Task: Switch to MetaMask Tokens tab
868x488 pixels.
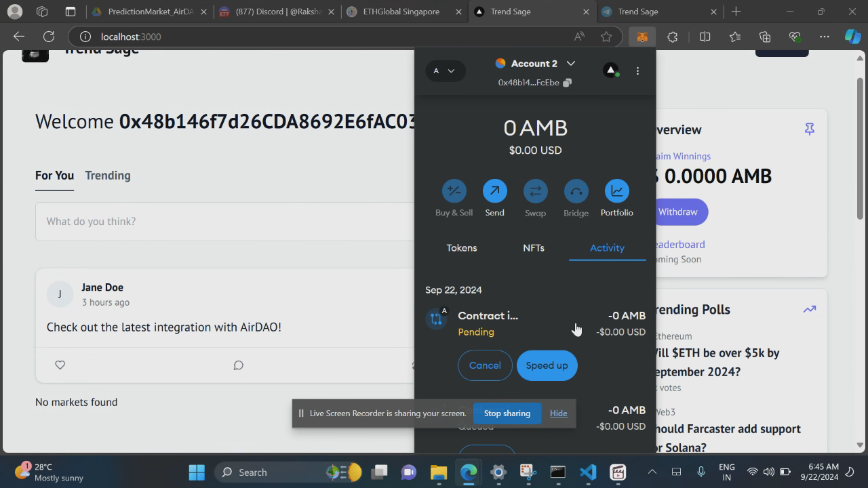Action: point(462,248)
